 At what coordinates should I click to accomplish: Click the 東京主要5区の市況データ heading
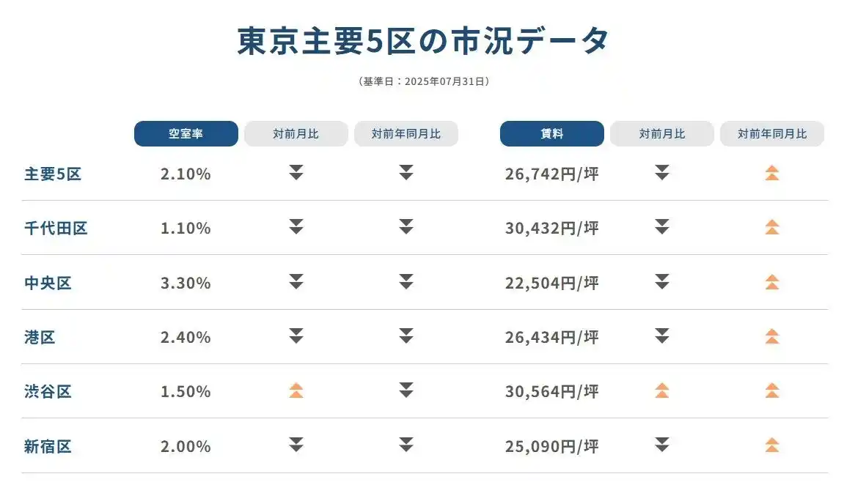pyautogui.click(x=423, y=41)
